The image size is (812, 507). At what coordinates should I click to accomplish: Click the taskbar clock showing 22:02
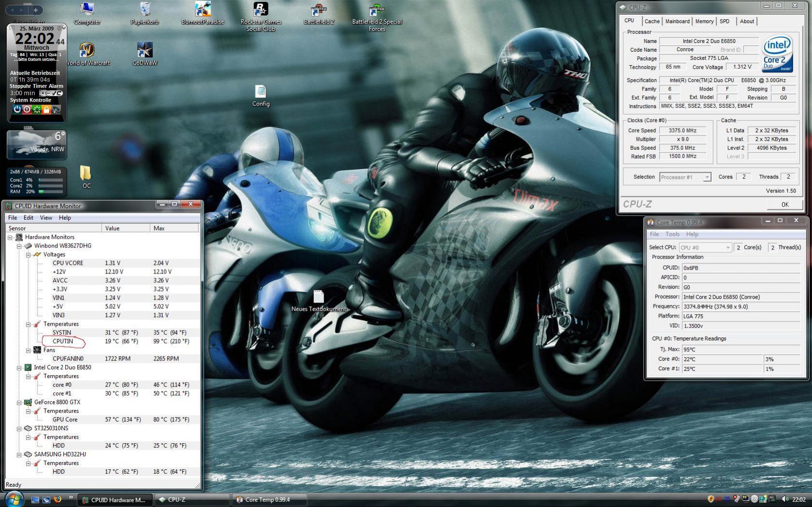(x=798, y=500)
